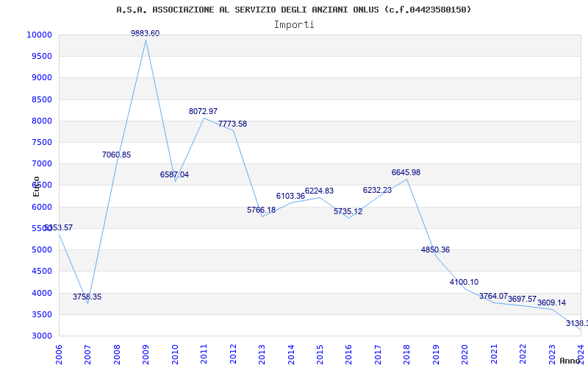Select the 4500 y-axis tick label
This screenshot has height=368, width=588.
pos(41,271)
